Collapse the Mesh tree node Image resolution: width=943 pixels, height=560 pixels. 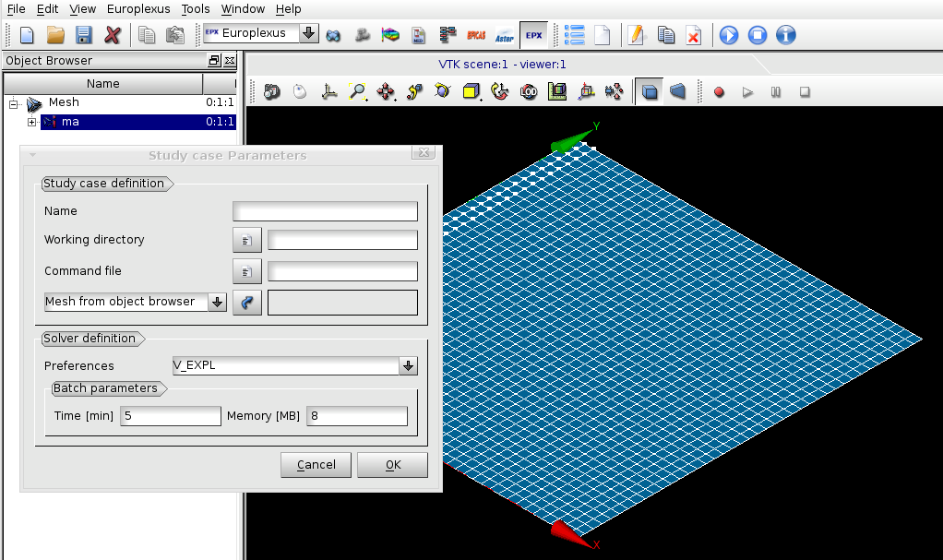pos(14,103)
